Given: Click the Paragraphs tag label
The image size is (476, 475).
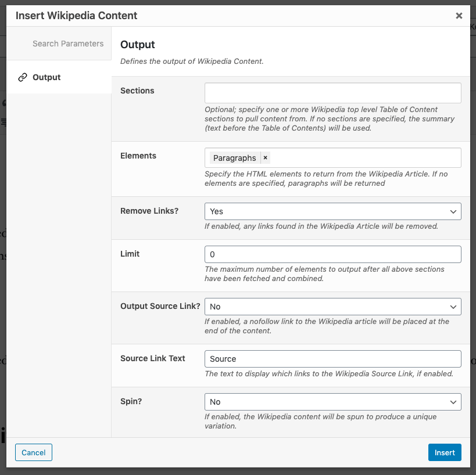Looking at the screenshot, I should click(235, 158).
